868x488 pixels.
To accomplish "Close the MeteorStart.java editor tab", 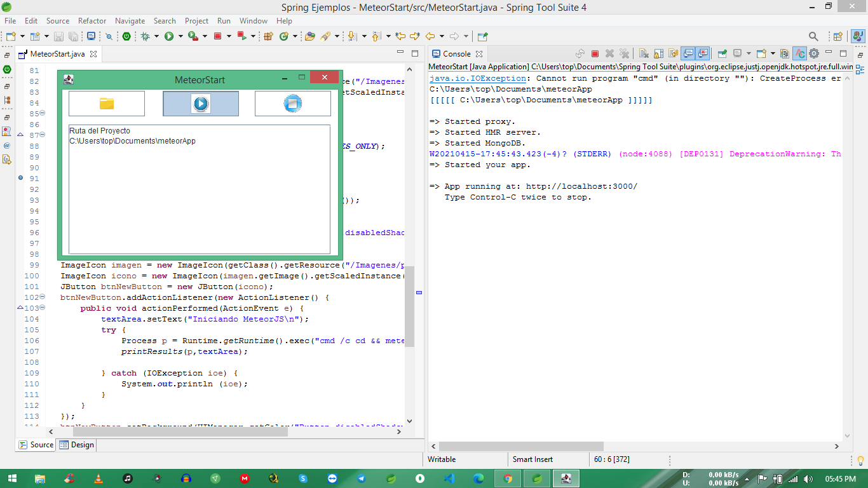I will [93, 54].
